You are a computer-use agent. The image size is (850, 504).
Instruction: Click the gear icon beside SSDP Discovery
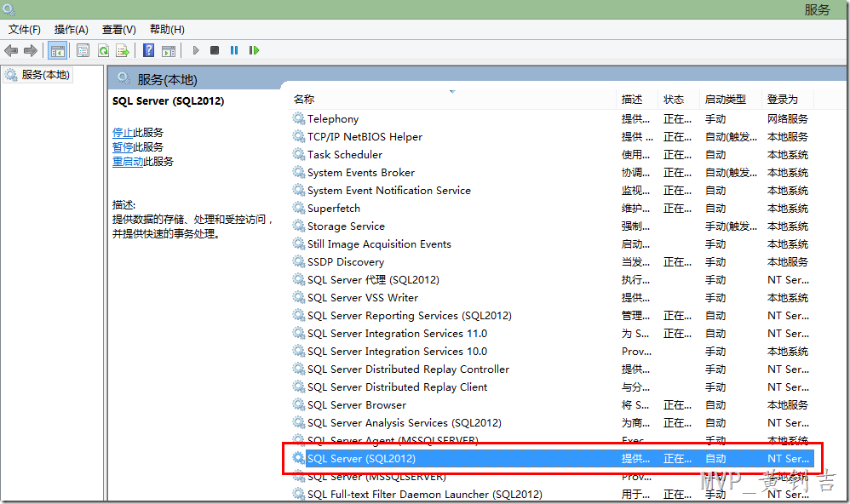pyautogui.click(x=299, y=261)
